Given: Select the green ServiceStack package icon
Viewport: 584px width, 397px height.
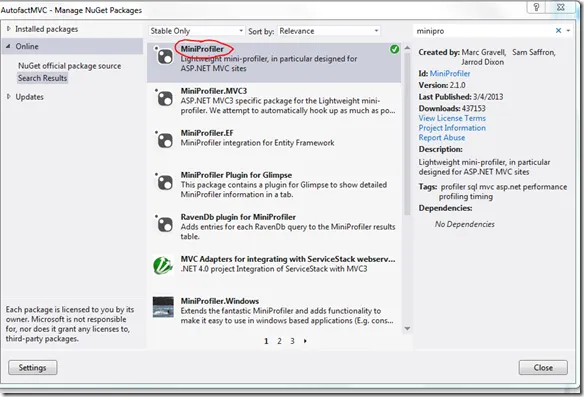Looking at the screenshot, I should (163, 266).
